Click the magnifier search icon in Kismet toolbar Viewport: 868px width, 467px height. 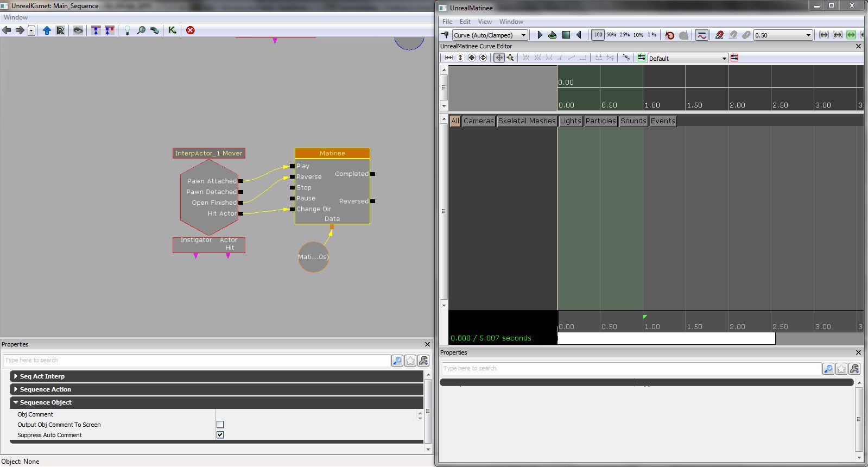coord(141,30)
